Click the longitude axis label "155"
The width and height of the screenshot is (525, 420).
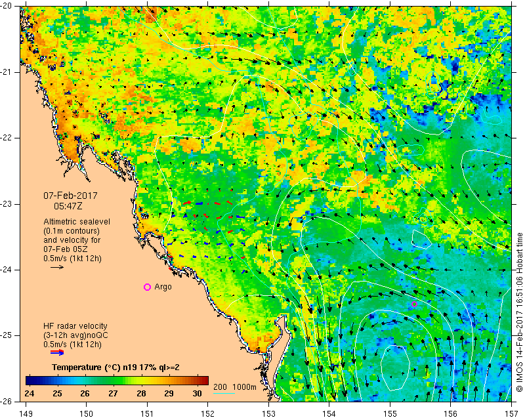pyautogui.click(x=390, y=415)
